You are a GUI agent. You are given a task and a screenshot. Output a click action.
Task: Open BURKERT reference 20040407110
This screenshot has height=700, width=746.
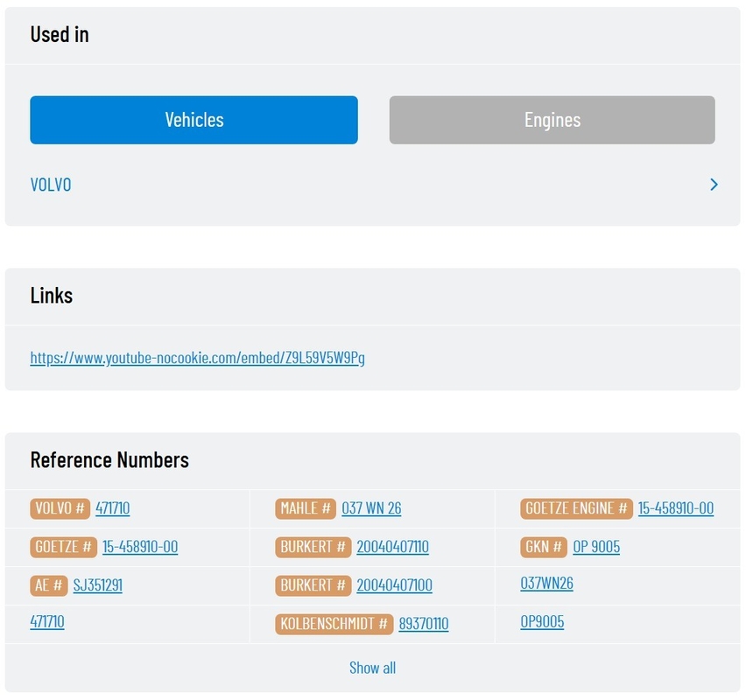click(x=392, y=547)
